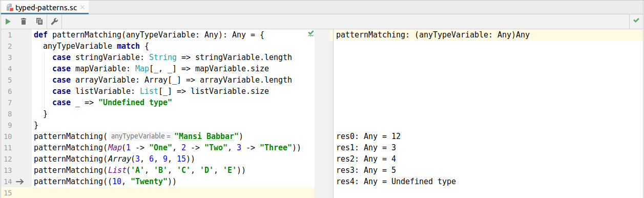Click output 'res4: Any = Undefined type'
The height and width of the screenshot is (198, 644).
tap(396, 182)
